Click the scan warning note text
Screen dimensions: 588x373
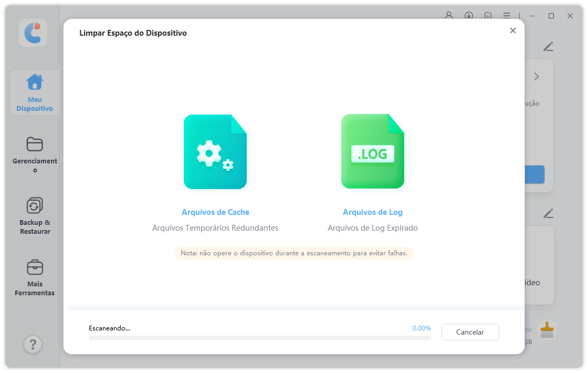(x=294, y=253)
